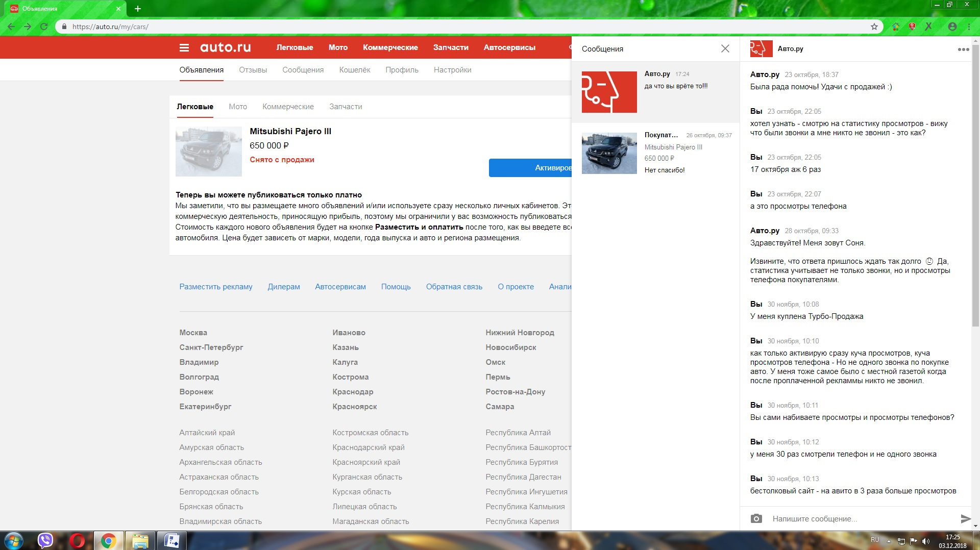The width and height of the screenshot is (980, 550).
Task: Open Viber from the taskbar
Action: click(45, 540)
